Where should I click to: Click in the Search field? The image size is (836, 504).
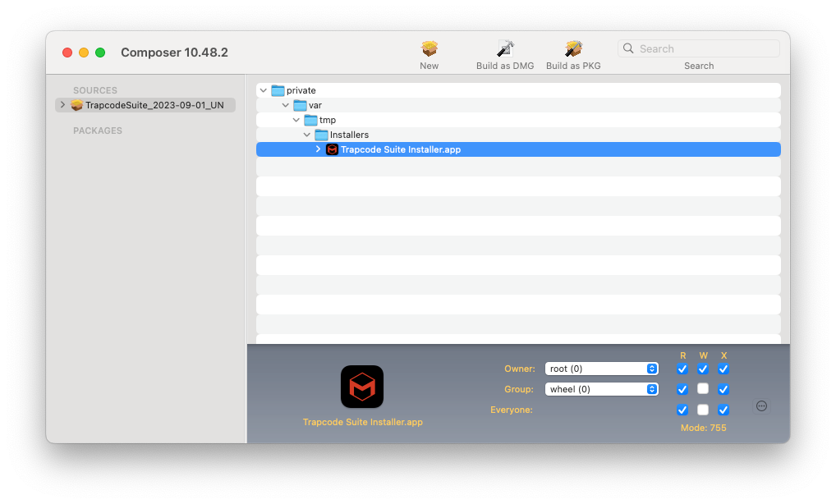click(x=699, y=48)
